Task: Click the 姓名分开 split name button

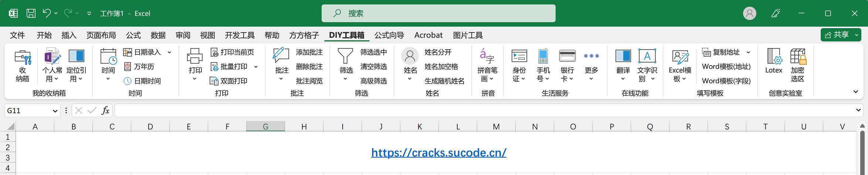Action: [438, 52]
